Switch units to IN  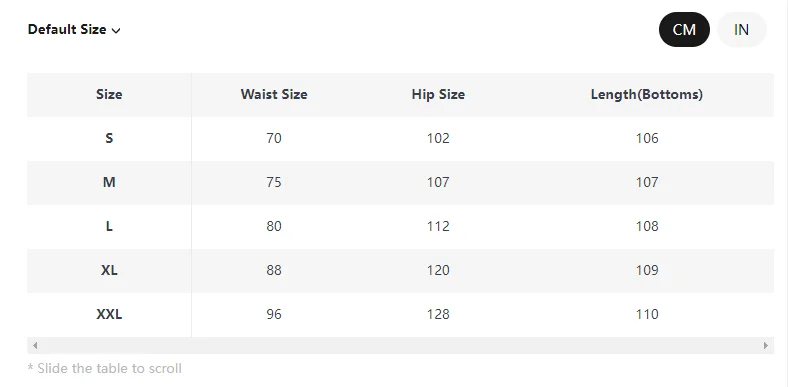pos(741,30)
